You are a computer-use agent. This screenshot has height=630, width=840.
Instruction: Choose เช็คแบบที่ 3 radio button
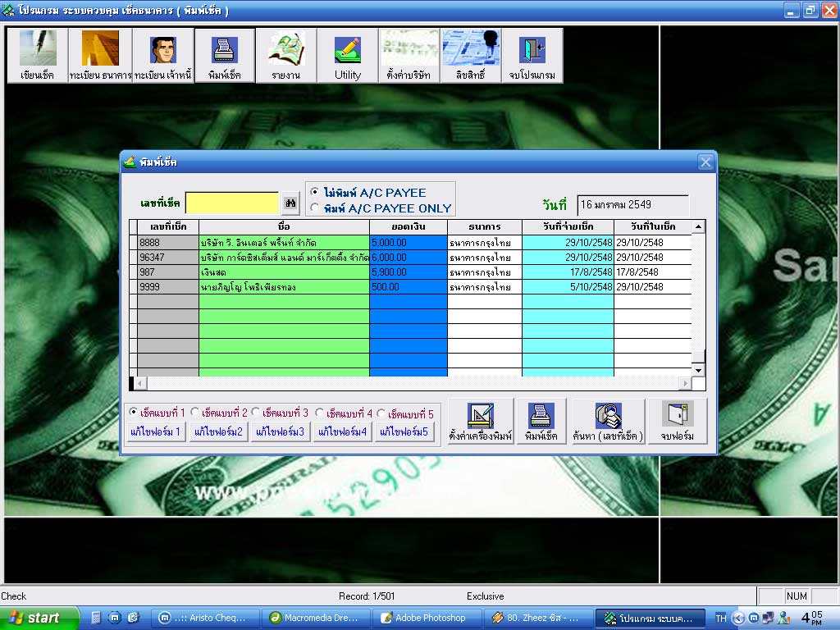(x=256, y=413)
